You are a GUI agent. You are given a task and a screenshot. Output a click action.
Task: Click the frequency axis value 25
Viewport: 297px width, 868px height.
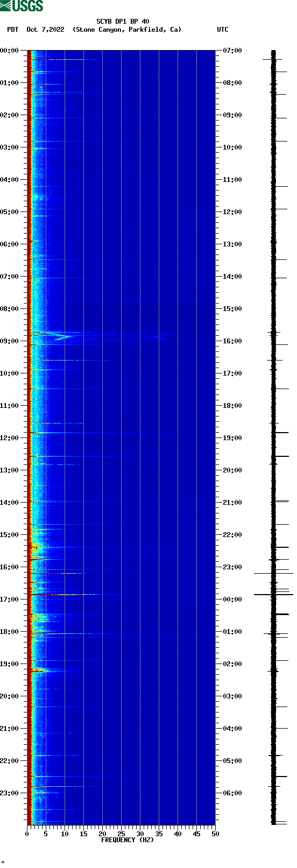pos(121,834)
